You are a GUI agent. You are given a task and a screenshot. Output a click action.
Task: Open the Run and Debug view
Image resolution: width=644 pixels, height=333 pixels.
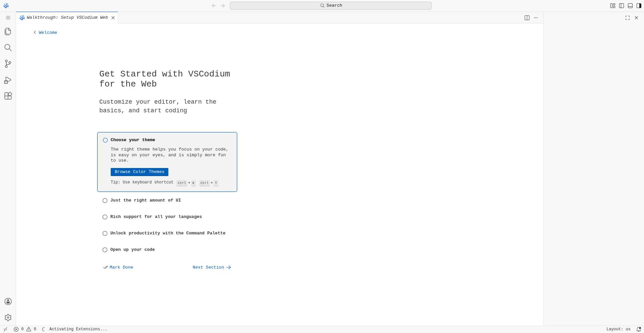click(8, 80)
